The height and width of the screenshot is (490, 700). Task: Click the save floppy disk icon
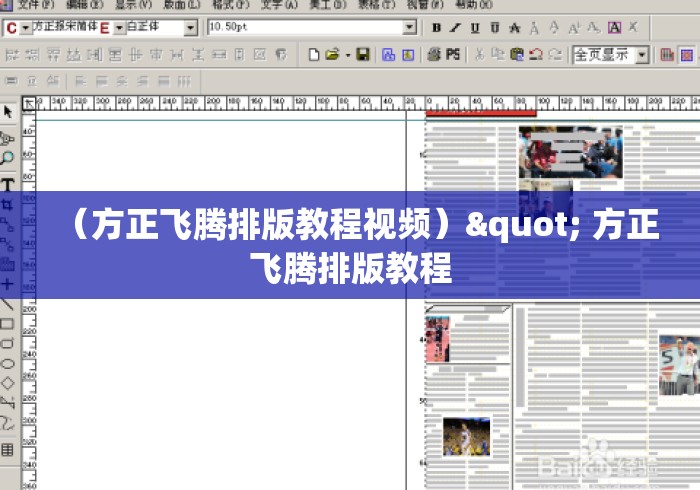[363, 54]
